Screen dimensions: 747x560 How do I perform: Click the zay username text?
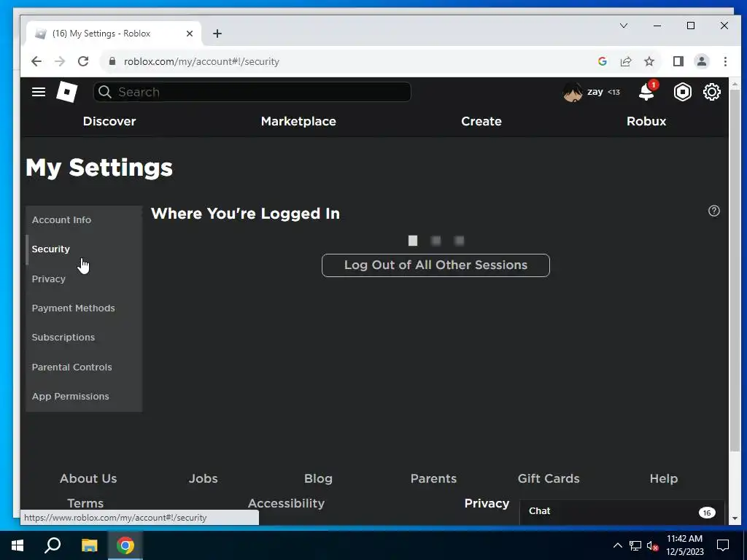(595, 91)
